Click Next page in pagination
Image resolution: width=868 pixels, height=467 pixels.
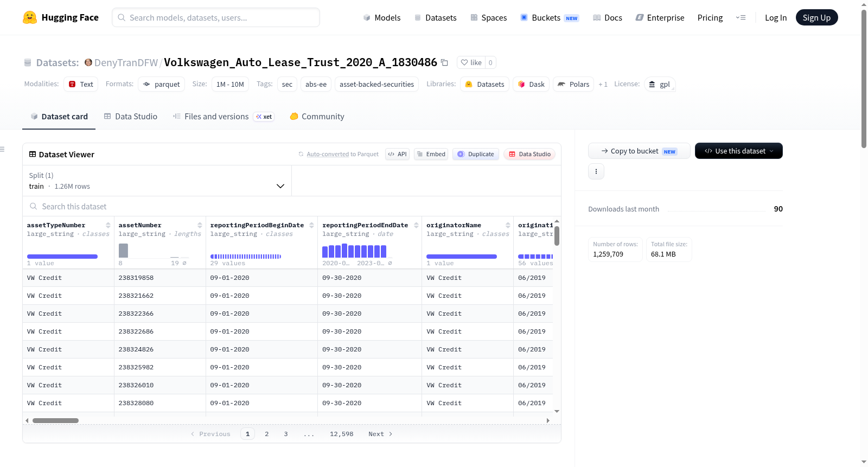pyautogui.click(x=380, y=434)
